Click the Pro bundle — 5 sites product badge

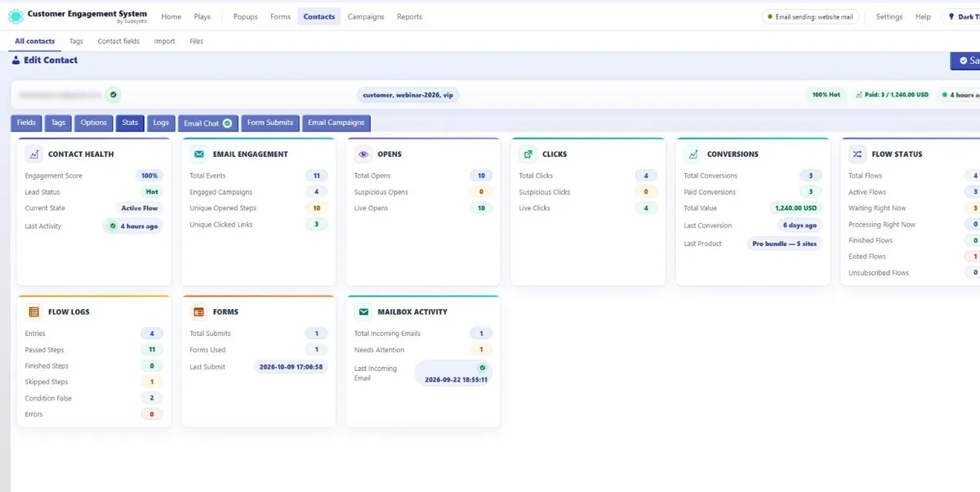point(785,244)
